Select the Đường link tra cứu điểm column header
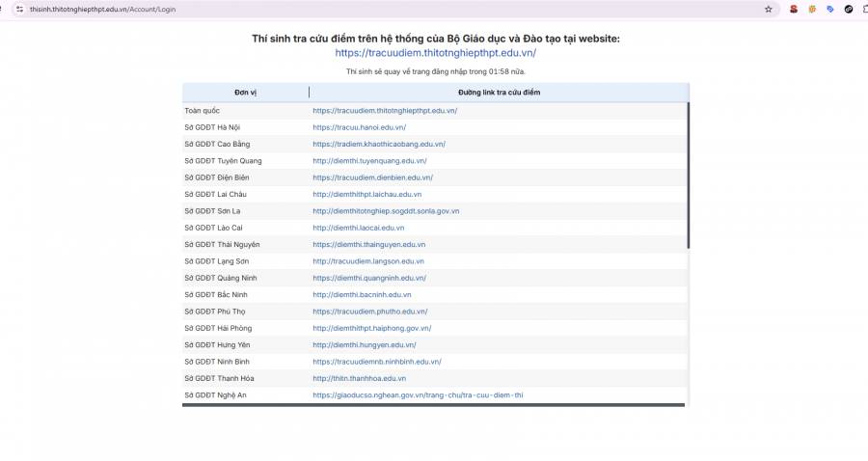This screenshot has width=868, height=461. pyautogui.click(x=499, y=93)
